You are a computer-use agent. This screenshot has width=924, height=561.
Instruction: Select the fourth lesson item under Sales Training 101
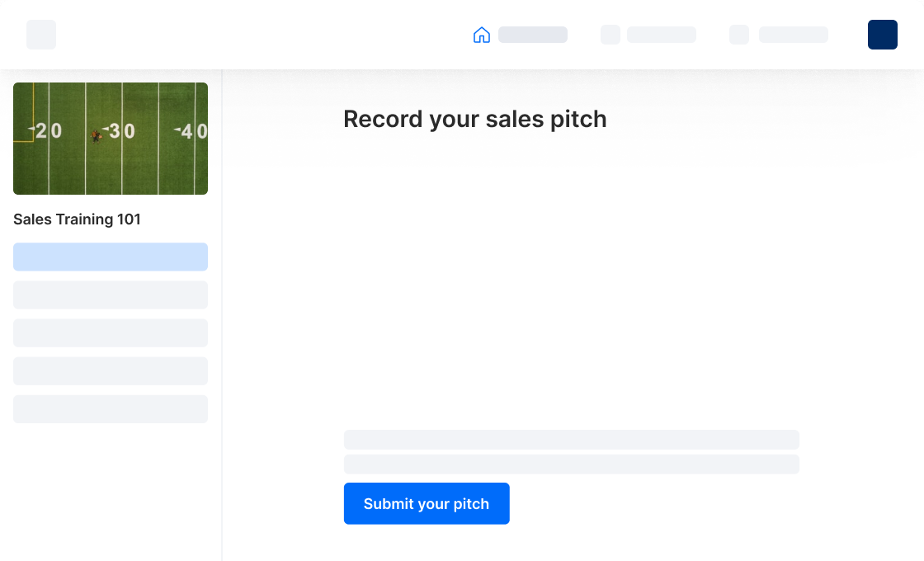111,370
